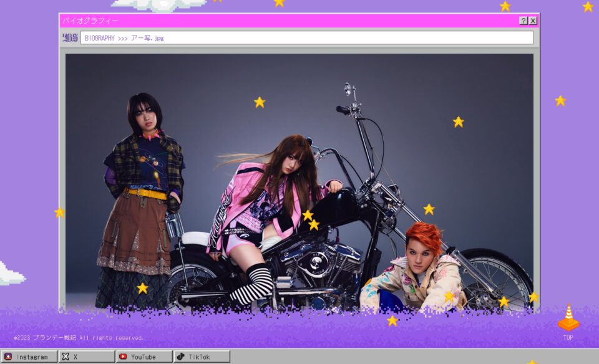Viewport: 599px width, 364px height.
Task: Click the question mark help button
Action: (524, 21)
